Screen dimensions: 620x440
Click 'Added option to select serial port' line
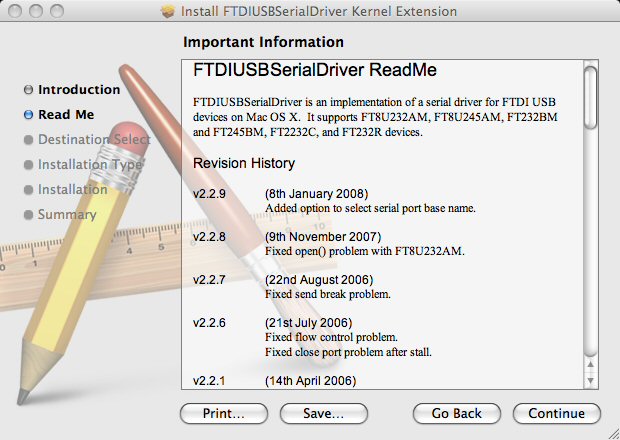click(x=370, y=208)
